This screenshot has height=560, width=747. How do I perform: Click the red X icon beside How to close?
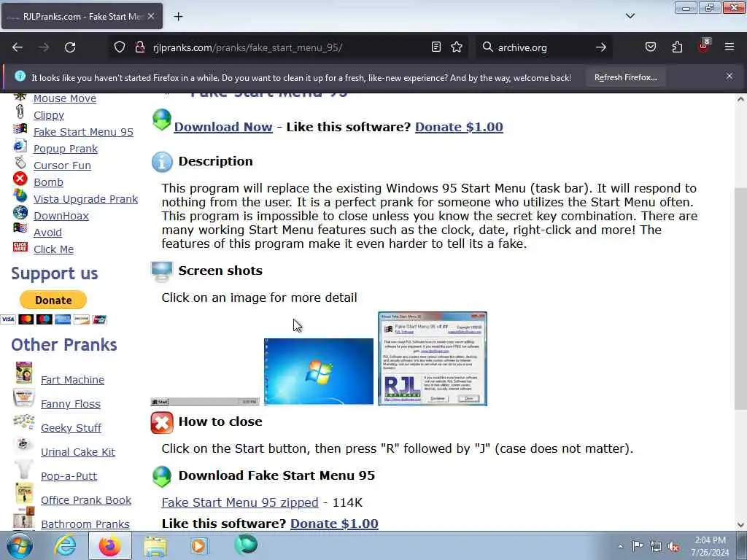162,423
